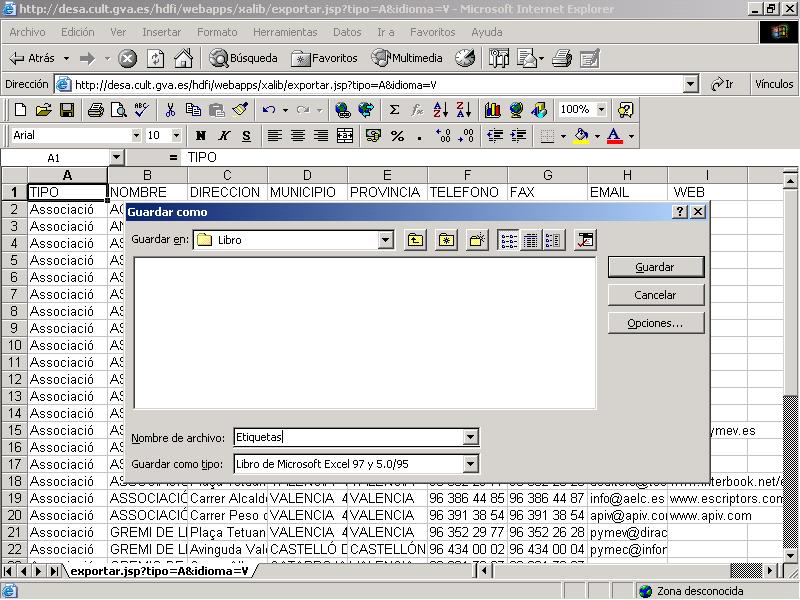Image resolution: width=800 pixels, height=600 pixels.
Task: Toggle Bold formatting button
Action: 201,135
